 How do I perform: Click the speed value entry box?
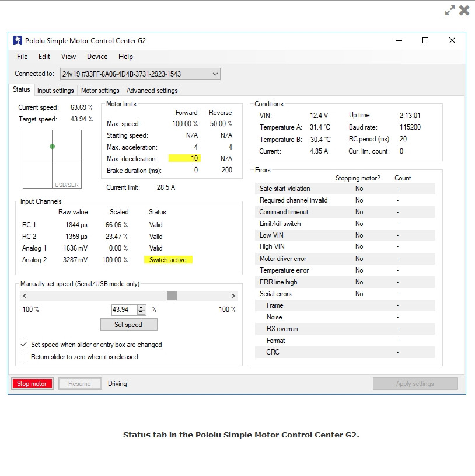click(x=124, y=310)
